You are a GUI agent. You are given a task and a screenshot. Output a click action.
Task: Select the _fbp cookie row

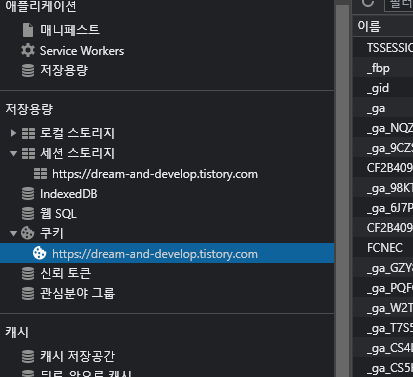tap(383, 68)
